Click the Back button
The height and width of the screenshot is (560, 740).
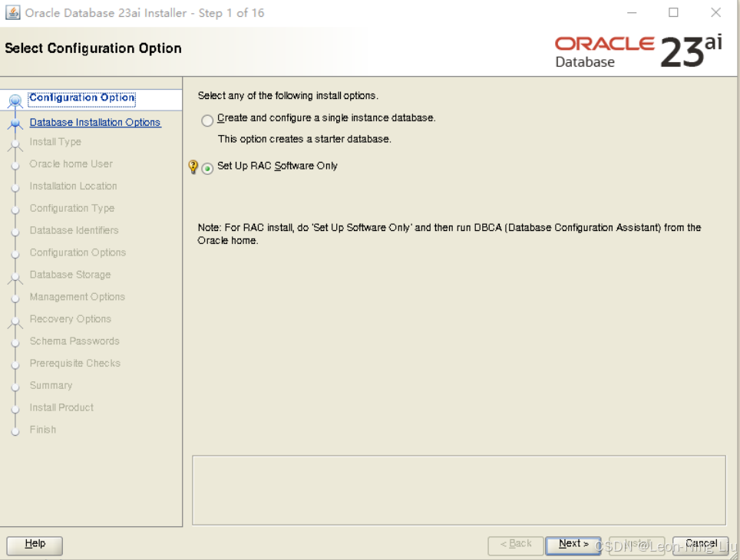click(516, 545)
